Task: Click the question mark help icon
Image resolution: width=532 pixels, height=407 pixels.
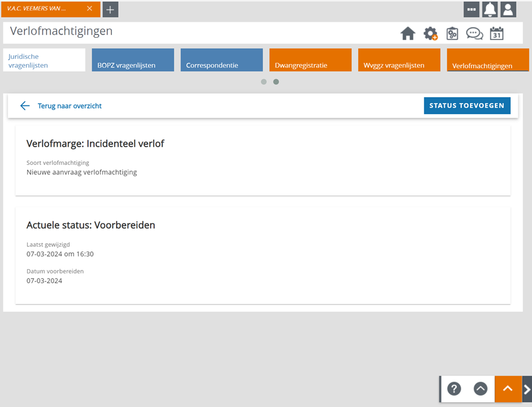Action: coord(454,389)
